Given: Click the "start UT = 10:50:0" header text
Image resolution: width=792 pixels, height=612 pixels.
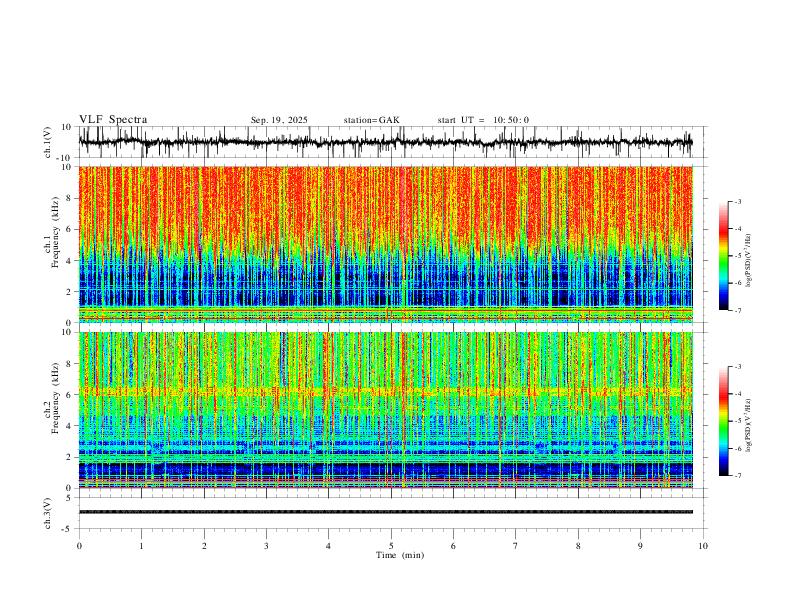Looking at the screenshot, I should [483, 120].
